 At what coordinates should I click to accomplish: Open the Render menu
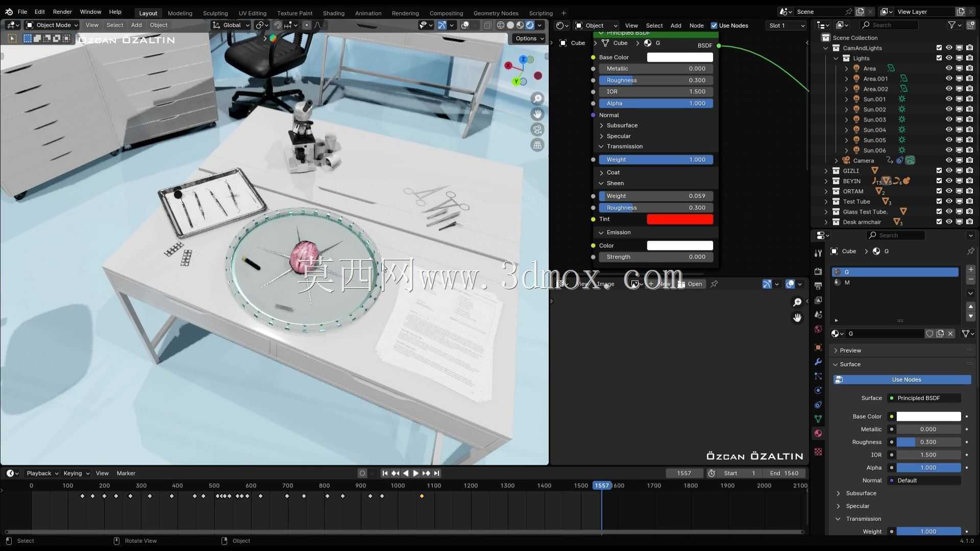pos(62,12)
